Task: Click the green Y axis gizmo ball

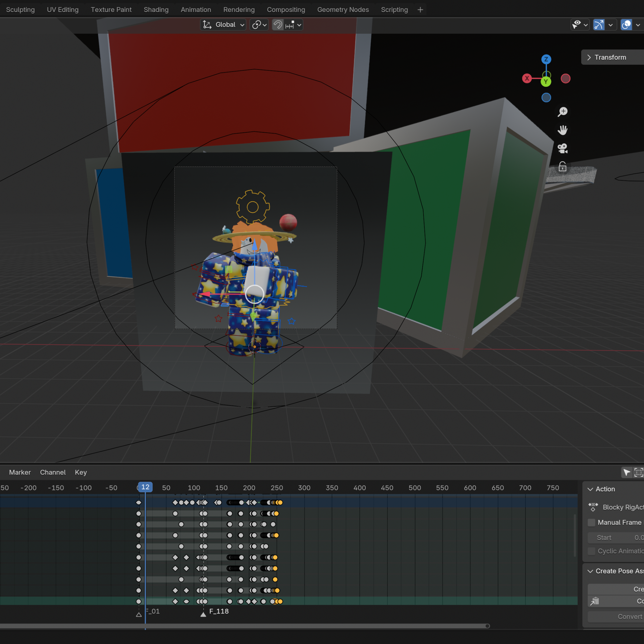Action: point(546,81)
